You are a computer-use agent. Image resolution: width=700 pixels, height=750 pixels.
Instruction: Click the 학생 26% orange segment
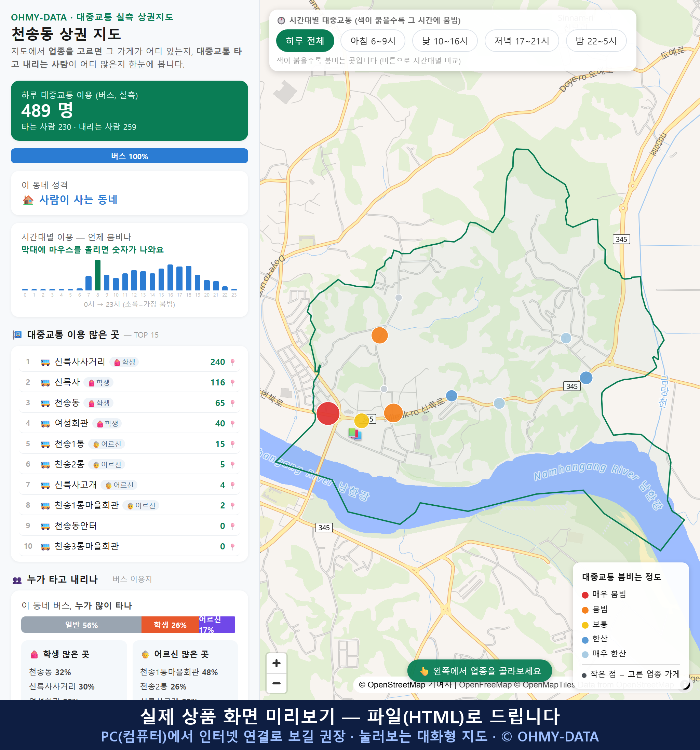[170, 625]
